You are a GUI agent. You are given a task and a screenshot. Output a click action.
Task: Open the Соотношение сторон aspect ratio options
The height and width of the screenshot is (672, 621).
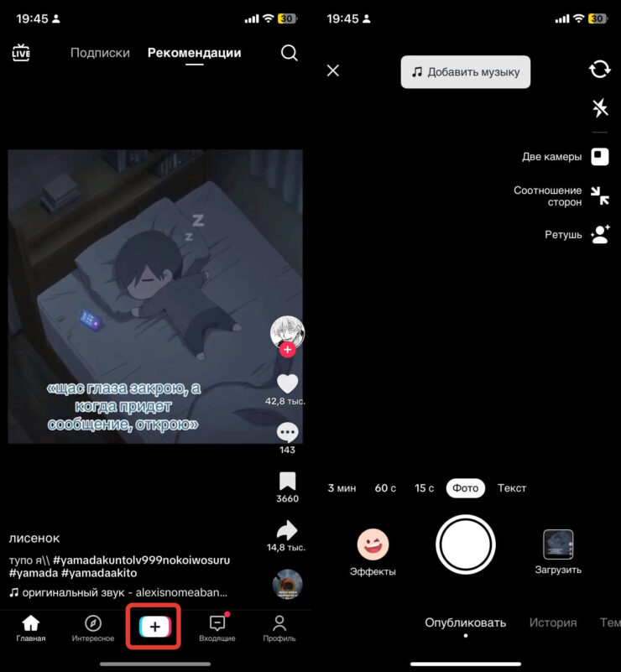click(x=599, y=196)
